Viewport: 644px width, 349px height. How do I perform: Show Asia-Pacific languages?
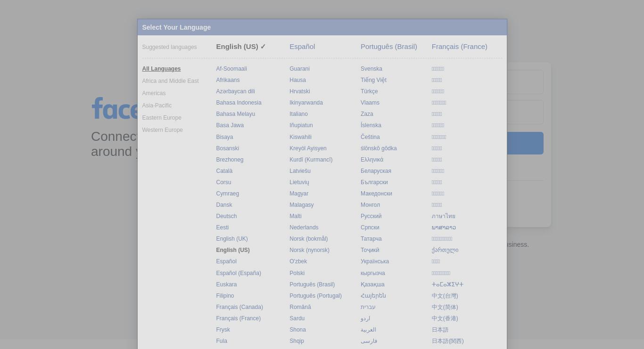point(157,106)
